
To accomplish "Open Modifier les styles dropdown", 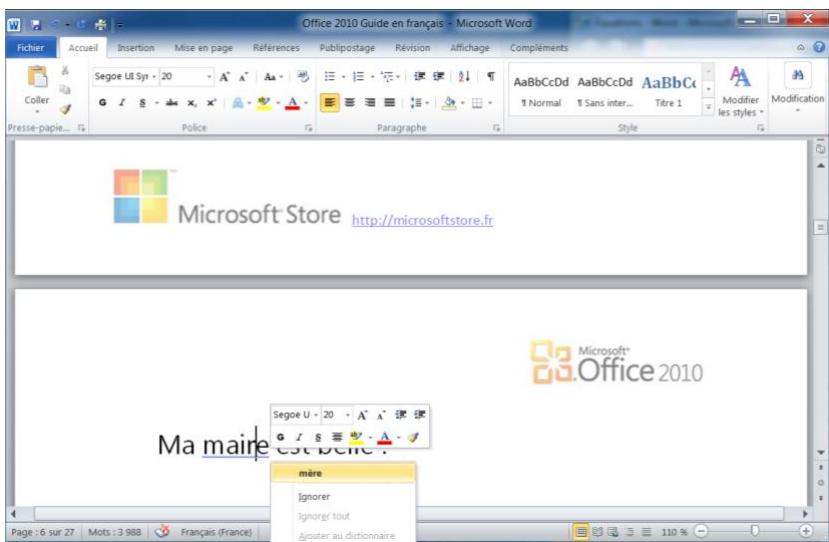I will (740, 91).
